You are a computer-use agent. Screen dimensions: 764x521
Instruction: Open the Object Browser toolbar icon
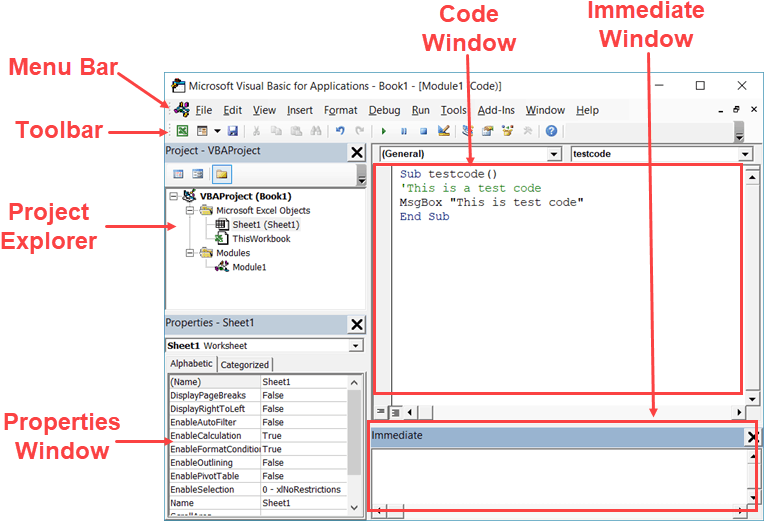click(508, 131)
